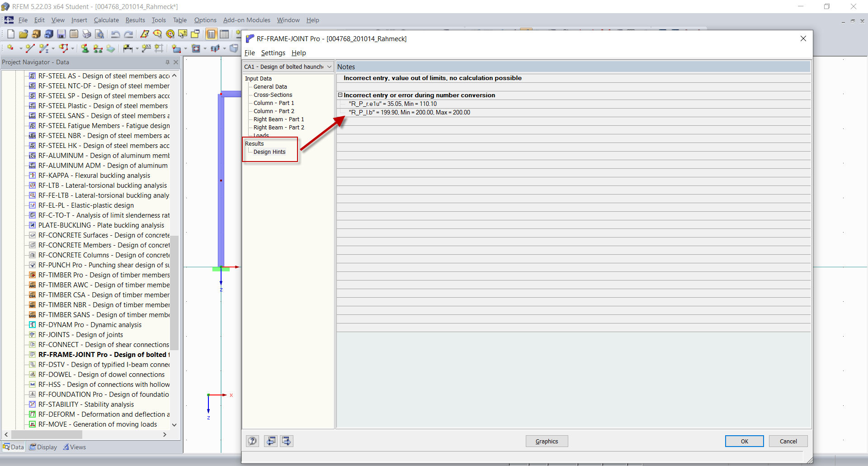Open an existing file in RFEM toolbar

24,34
